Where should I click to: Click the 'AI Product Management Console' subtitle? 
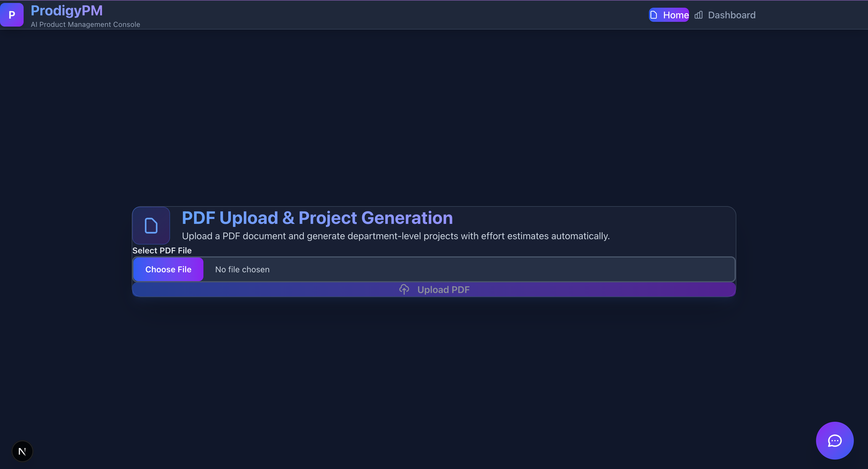point(85,24)
